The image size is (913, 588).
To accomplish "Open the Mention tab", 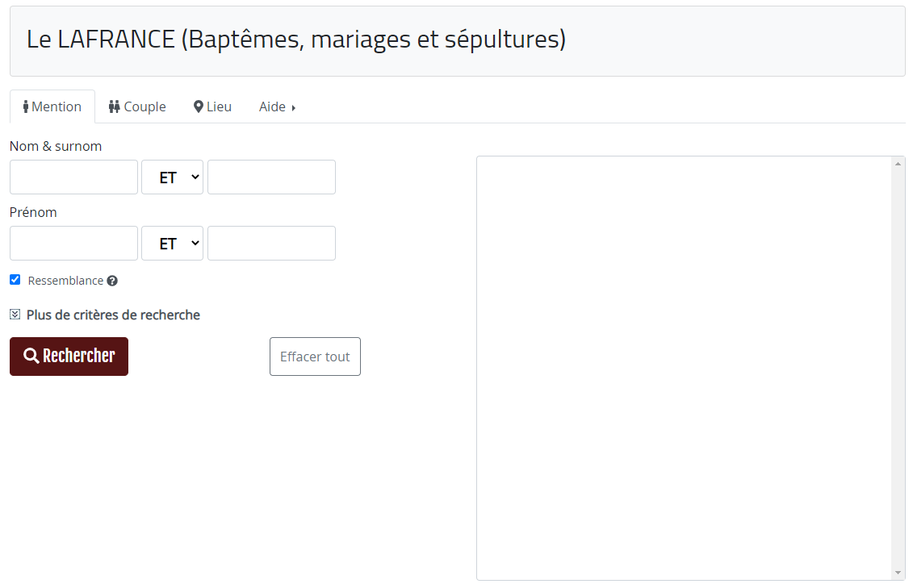I will tap(52, 106).
